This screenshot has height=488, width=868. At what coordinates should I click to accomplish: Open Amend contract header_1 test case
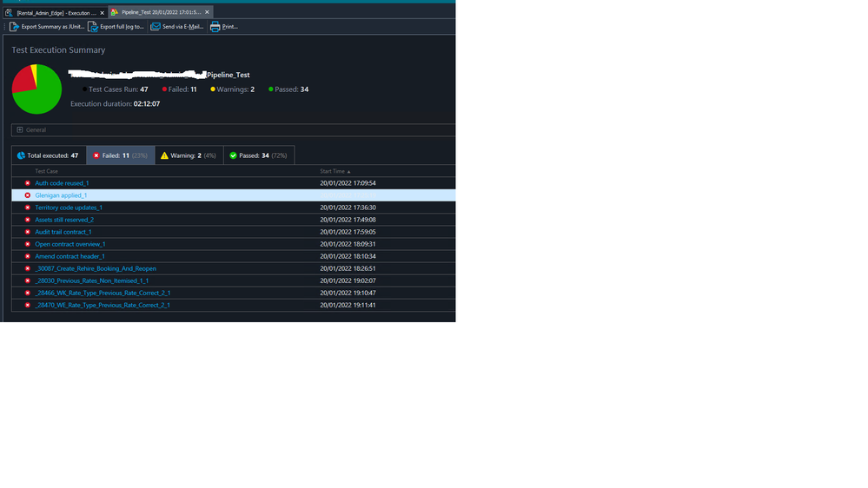point(70,256)
